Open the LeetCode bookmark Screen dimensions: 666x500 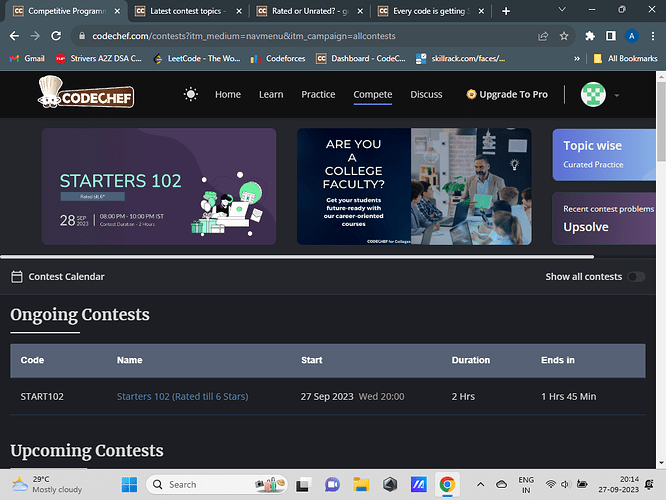(x=197, y=59)
